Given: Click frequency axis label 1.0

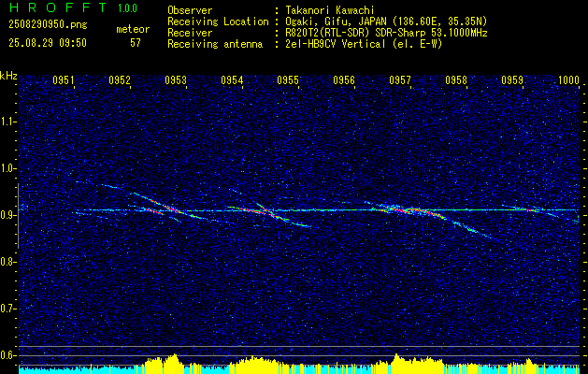Looking at the screenshot, I should 7,169.
